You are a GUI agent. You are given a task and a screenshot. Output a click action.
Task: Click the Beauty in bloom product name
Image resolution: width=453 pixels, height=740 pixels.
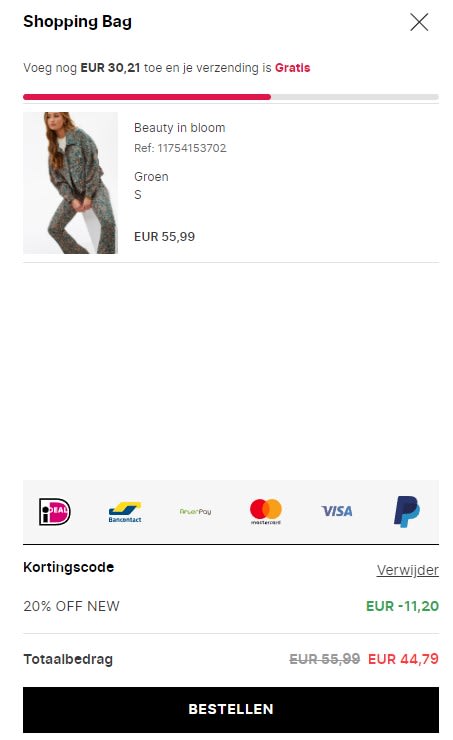pyautogui.click(x=180, y=128)
